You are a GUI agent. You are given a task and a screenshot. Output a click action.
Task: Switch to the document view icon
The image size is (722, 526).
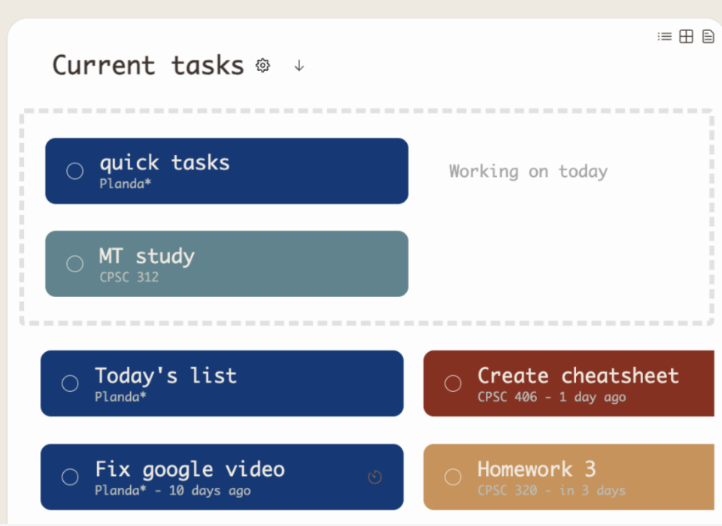pyautogui.click(x=708, y=36)
